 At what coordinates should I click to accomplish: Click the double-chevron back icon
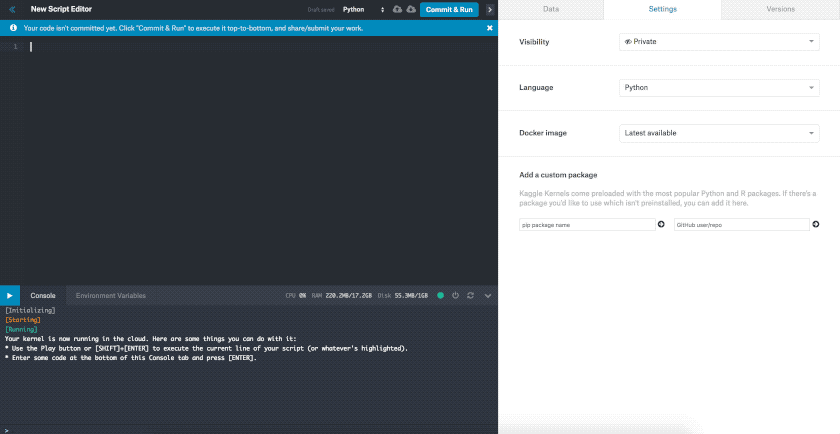pos(12,10)
